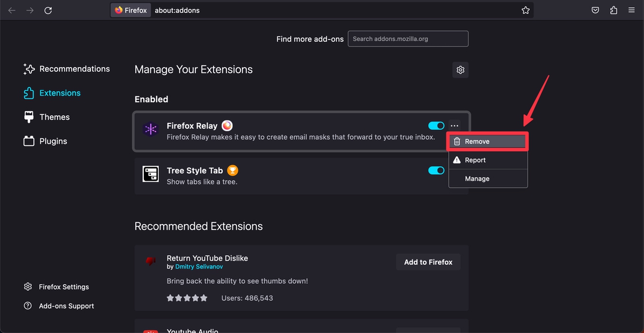Click the Themes paintbrush icon in sidebar
This screenshot has width=644, height=333.
click(28, 116)
